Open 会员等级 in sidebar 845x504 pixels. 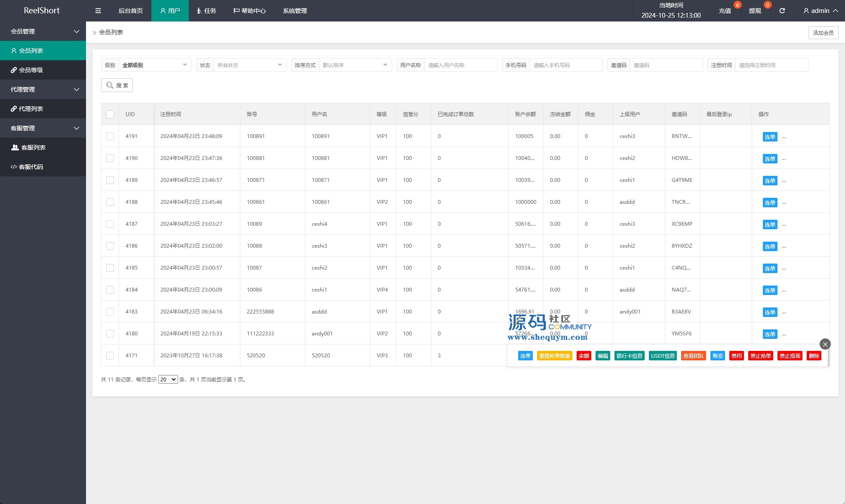31,70
